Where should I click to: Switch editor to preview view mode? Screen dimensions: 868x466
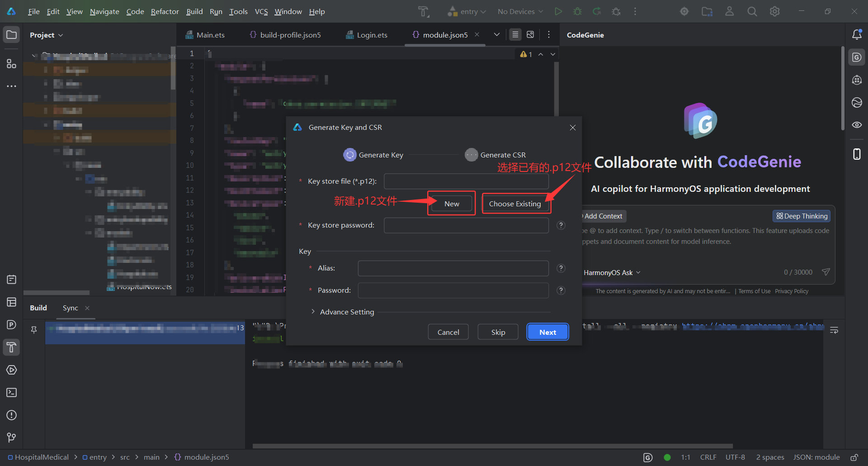[530, 34]
